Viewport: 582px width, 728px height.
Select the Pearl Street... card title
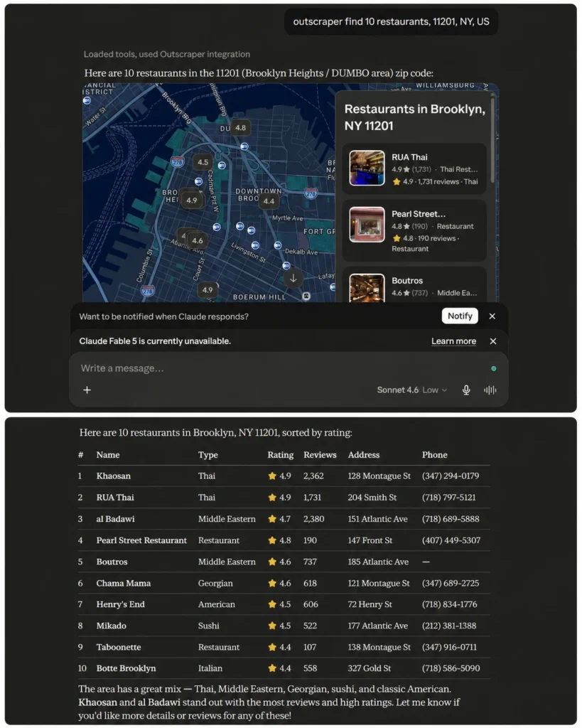[x=418, y=214]
